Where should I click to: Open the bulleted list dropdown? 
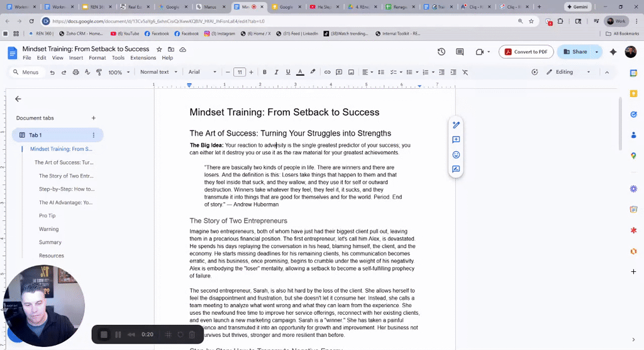412,72
